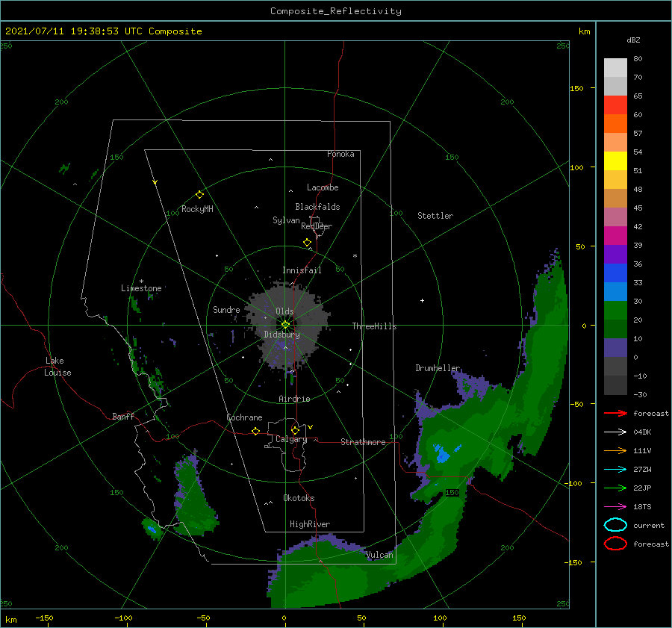Select the orange 111V arrow icon

pyautogui.click(x=615, y=450)
